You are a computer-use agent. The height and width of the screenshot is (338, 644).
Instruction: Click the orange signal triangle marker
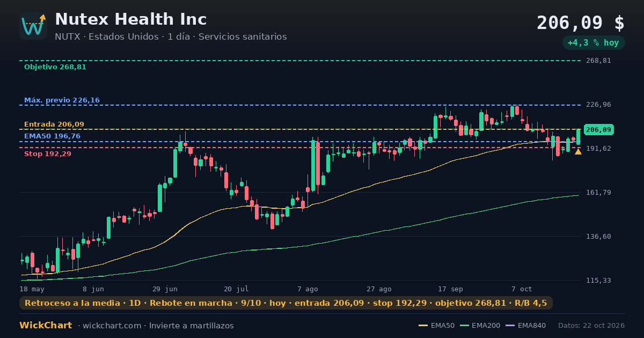click(578, 152)
